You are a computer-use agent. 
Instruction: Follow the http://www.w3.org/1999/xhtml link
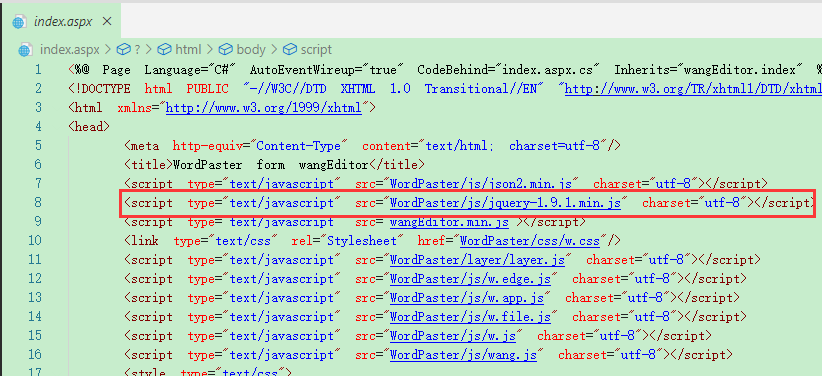[264, 108]
